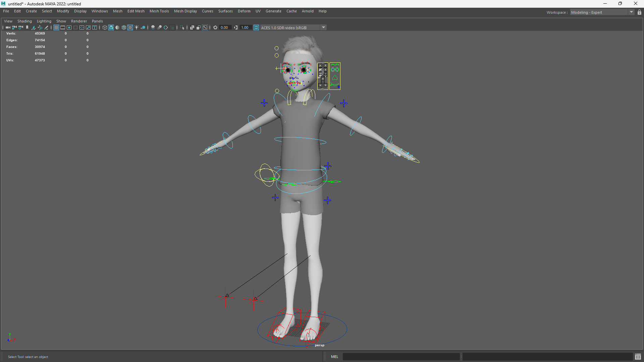Screen dimensions: 644x362
Task: Click the Gamma icon
Action: tap(236, 27)
